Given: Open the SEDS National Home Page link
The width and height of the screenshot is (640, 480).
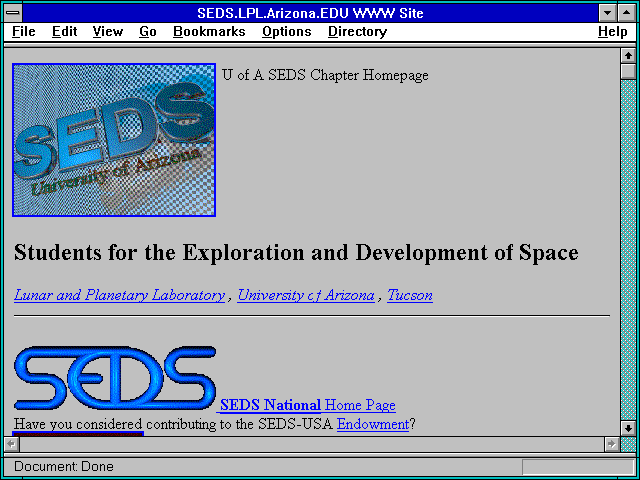Looking at the screenshot, I should coord(308,405).
